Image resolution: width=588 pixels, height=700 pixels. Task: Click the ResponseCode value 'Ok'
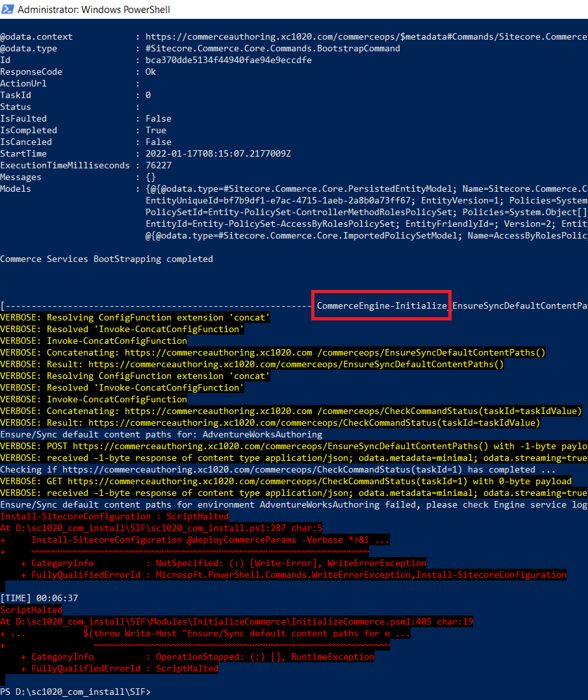click(151, 72)
